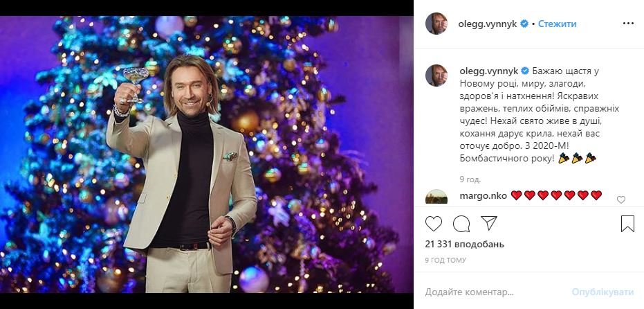Click the verified badge in the header

click(524, 24)
